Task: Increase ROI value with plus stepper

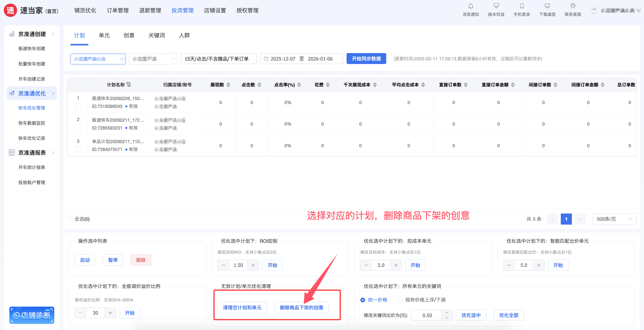Action: pyautogui.click(x=253, y=265)
